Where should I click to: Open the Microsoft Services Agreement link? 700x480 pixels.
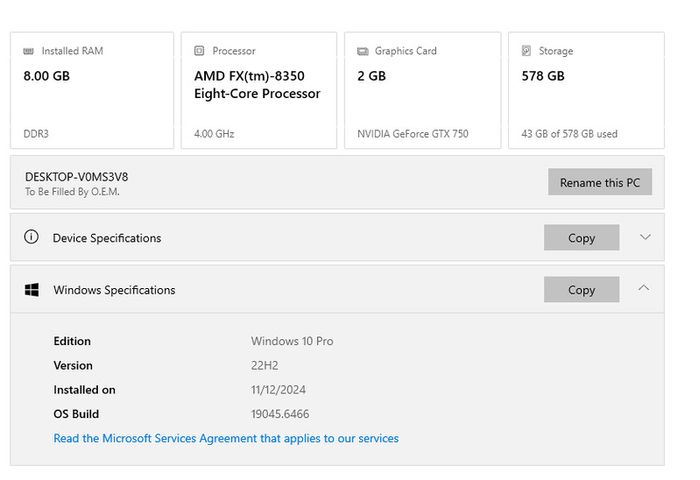(x=226, y=438)
